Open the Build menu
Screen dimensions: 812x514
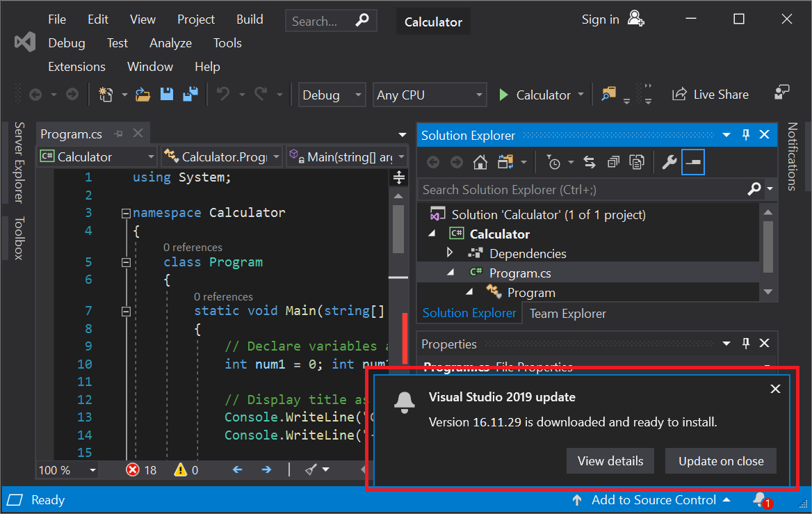pyautogui.click(x=250, y=19)
